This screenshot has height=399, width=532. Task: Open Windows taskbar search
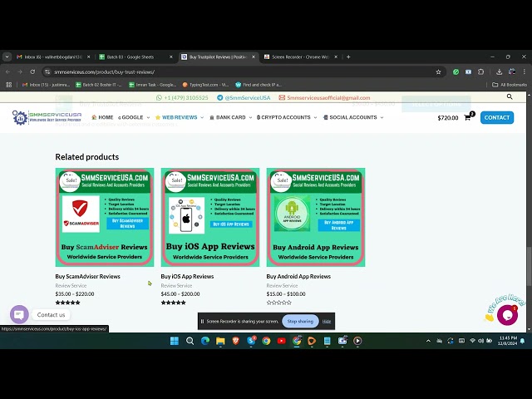[x=190, y=341]
